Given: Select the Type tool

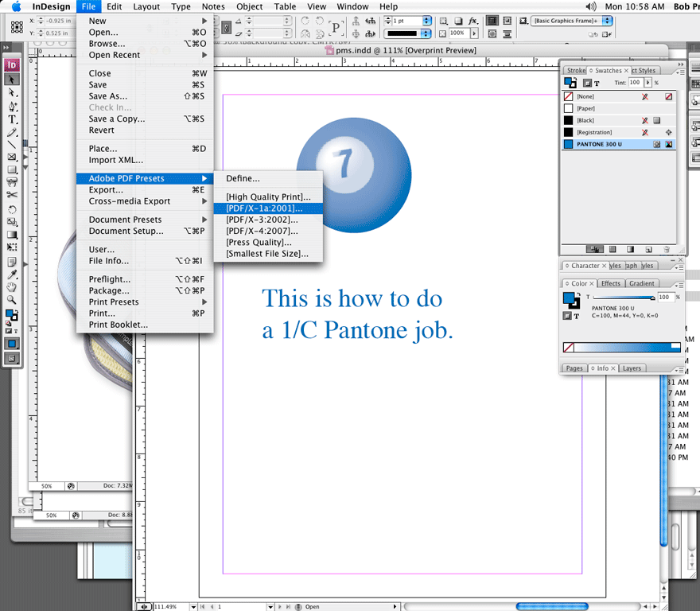Looking at the screenshot, I should pos(13,119).
